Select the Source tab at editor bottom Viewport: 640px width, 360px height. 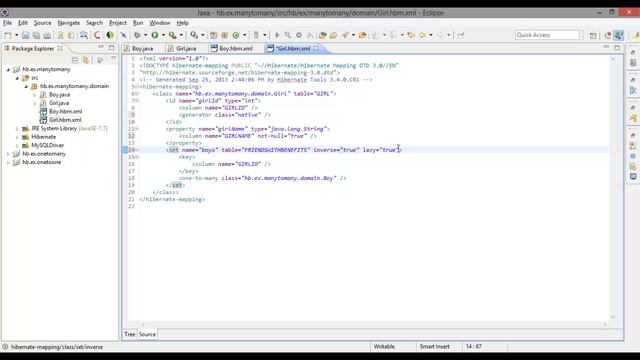pos(147,334)
